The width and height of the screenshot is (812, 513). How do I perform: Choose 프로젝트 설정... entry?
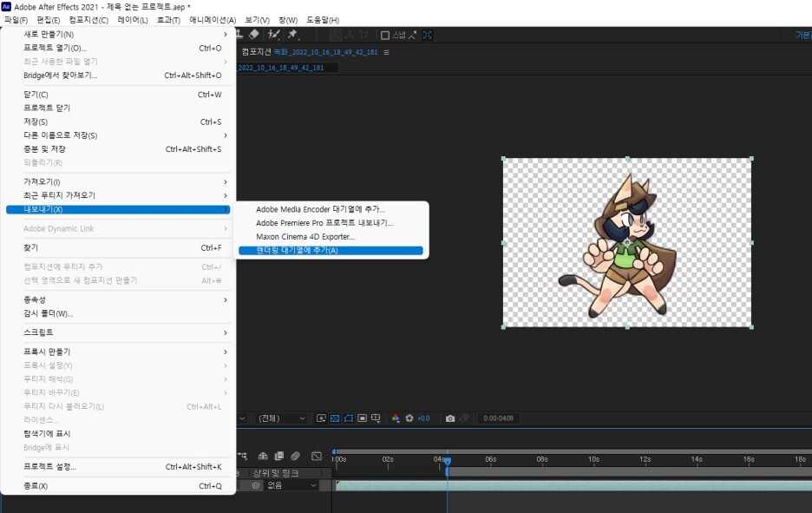(x=118, y=466)
